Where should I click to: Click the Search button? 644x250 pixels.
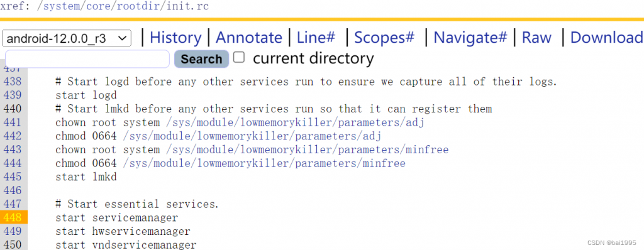click(x=201, y=59)
